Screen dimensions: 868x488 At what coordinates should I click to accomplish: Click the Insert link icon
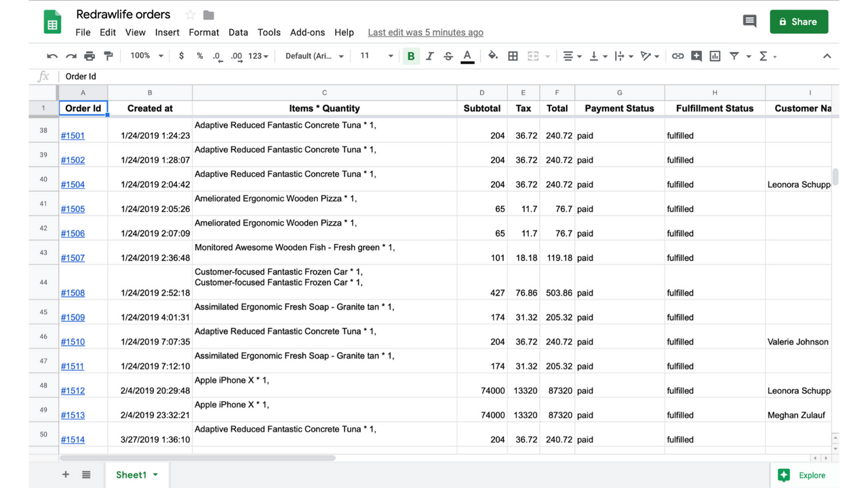point(677,56)
